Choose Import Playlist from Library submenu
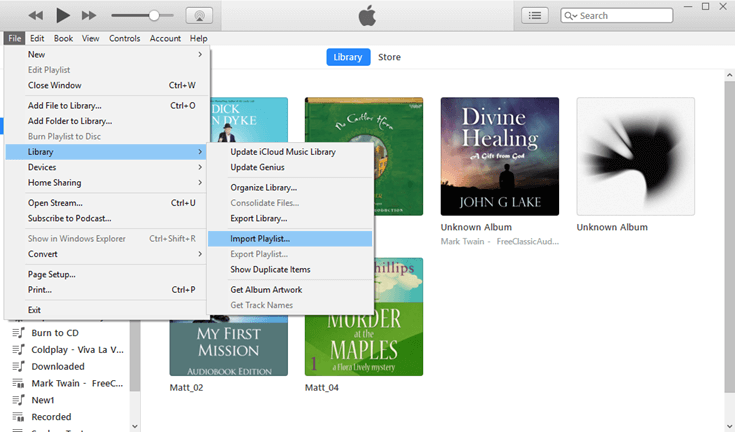The width and height of the screenshot is (735, 432). [x=274, y=238]
